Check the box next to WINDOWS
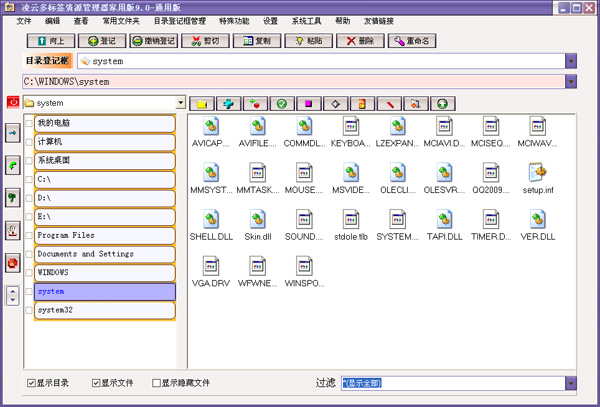The image size is (600, 407). (x=29, y=273)
